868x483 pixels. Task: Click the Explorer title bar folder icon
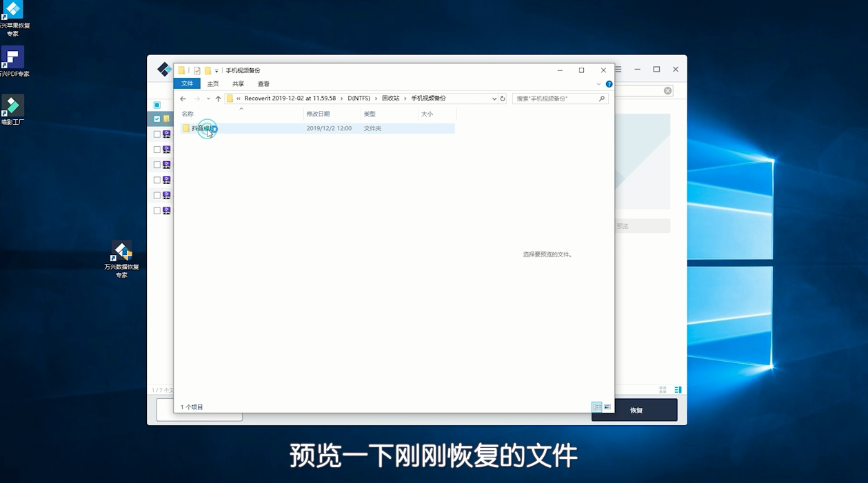(x=182, y=70)
